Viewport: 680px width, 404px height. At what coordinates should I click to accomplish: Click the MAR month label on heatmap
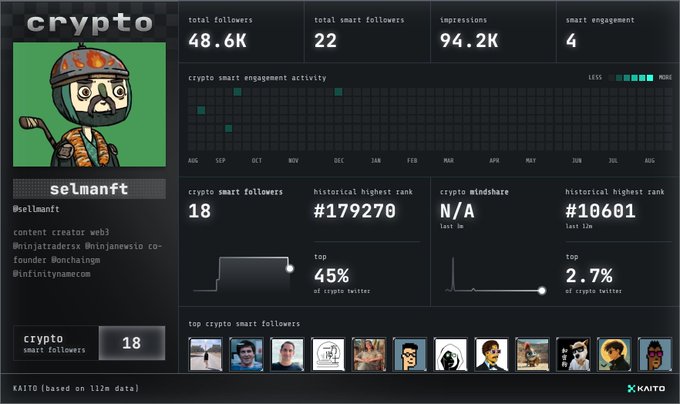click(x=448, y=160)
